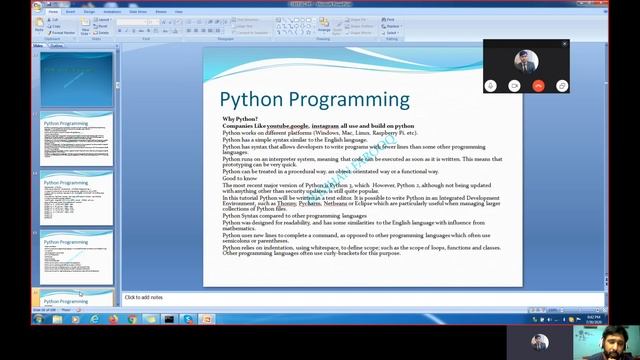
Task: Open Windows Explorer from the taskbar
Action: 57,319
